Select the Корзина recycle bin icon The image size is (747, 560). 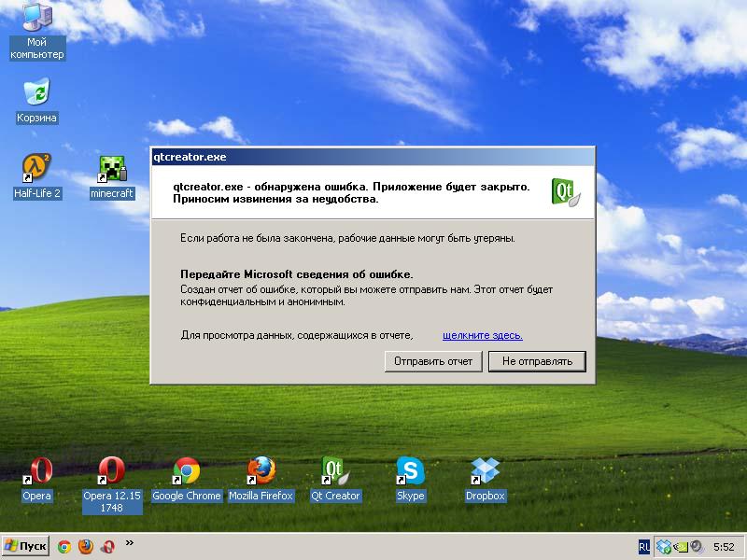tap(36, 101)
